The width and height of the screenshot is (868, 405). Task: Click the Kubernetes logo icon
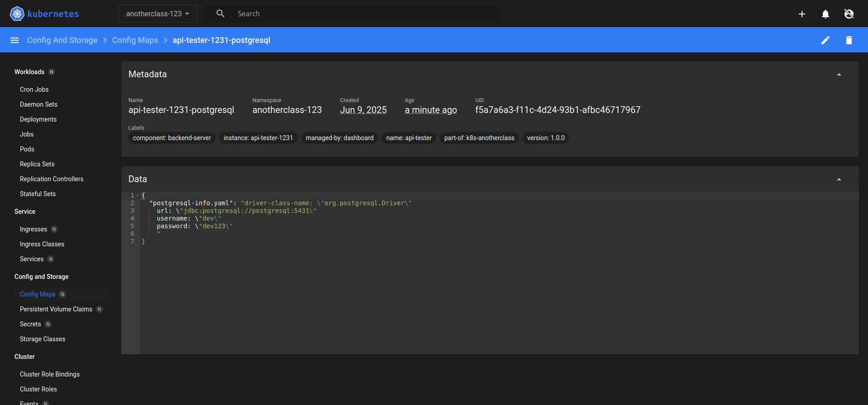click(x=17, y=14)
